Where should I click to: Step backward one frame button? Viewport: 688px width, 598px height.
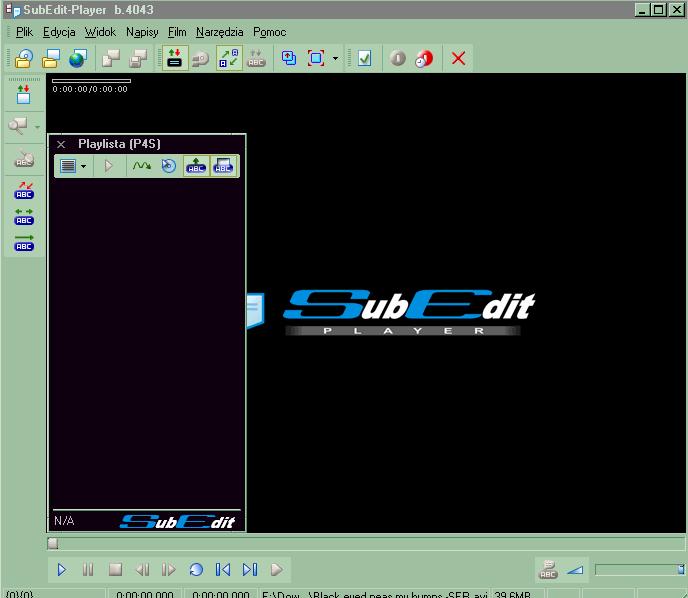[x=142, y=570]
